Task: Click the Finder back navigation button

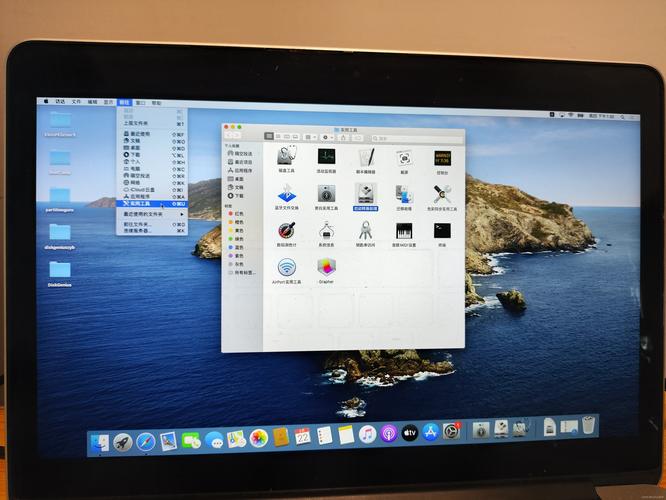Action: 227,136
